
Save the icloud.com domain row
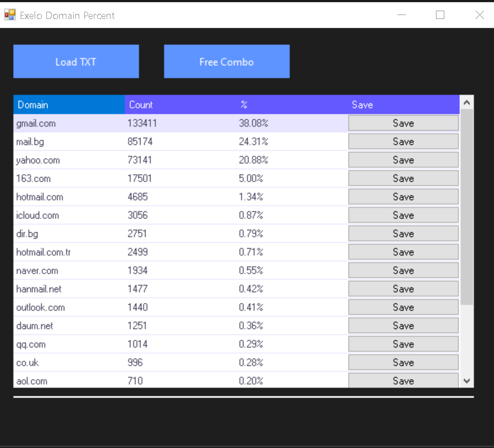click(x=403, y=215)
